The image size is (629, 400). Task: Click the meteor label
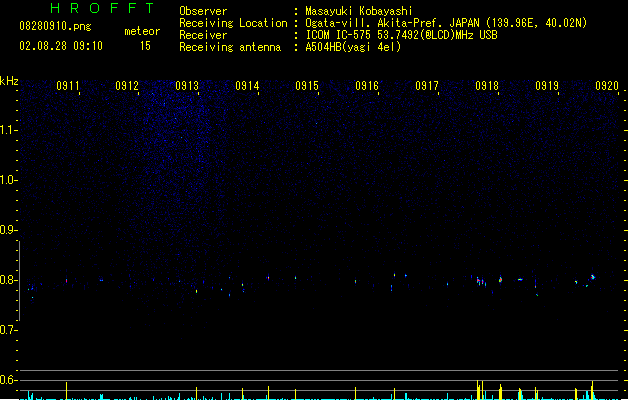click(142, 31)
